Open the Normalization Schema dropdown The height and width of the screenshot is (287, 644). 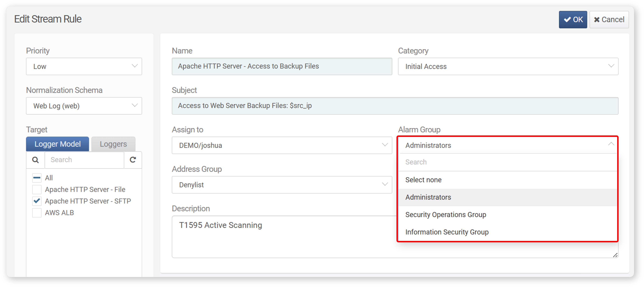(x=84, y=106)
